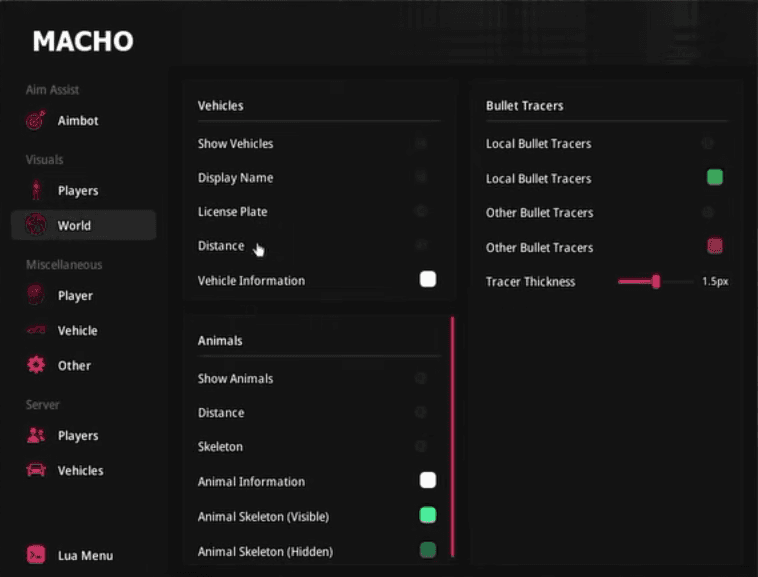Click the Visuals Players figure icon
The height and width of the screenshot is (577, 758).
(x=36, y=190)
